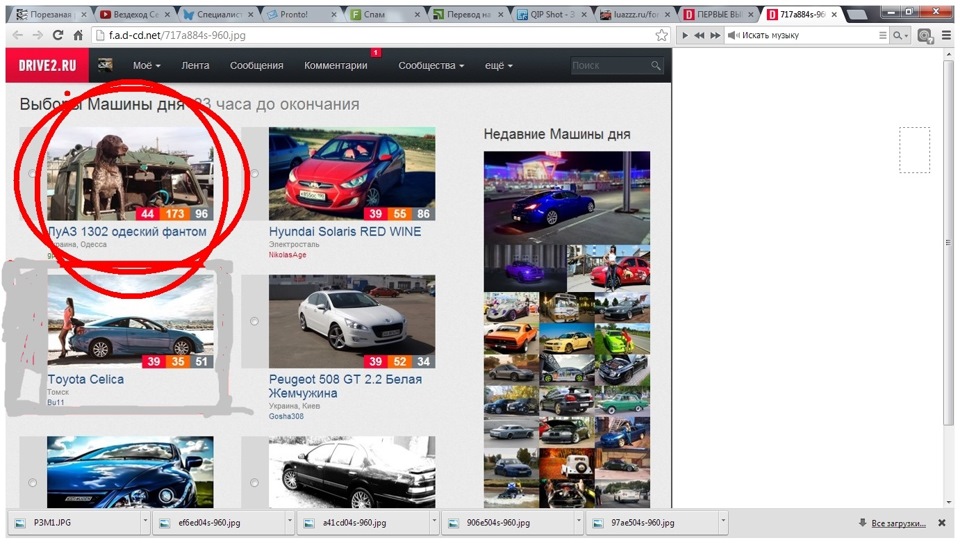The width and height of the screenshot is (960, 545).
Task: Select the radio button beside the black sedan
Action: point(255,483)
